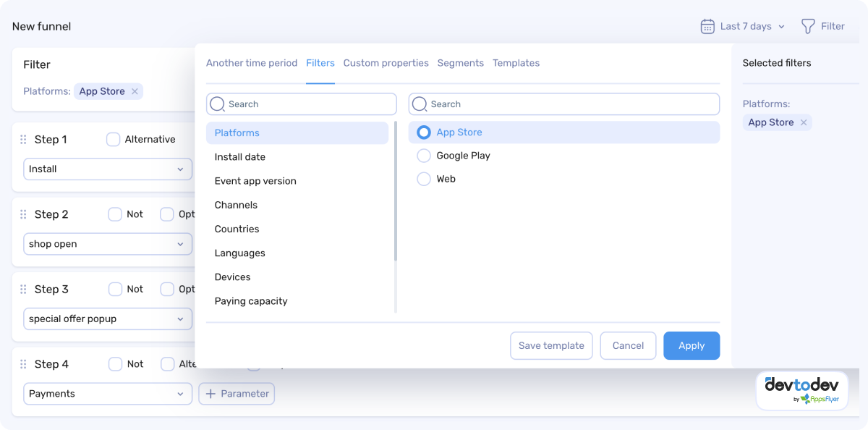Click the devtodev logo badge
Image resolution: width=868 pixels, height=430 pixels.
(x=801, y=390)
